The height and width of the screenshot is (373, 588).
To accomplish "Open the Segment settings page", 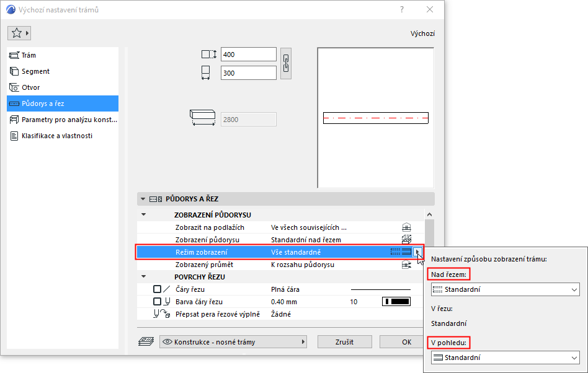I will point(63,71).
